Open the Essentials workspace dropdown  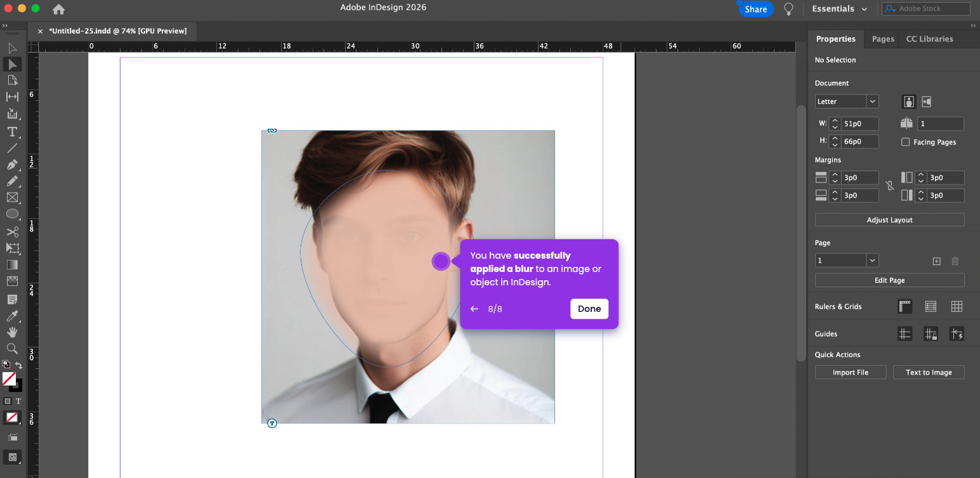coord(840,9)
